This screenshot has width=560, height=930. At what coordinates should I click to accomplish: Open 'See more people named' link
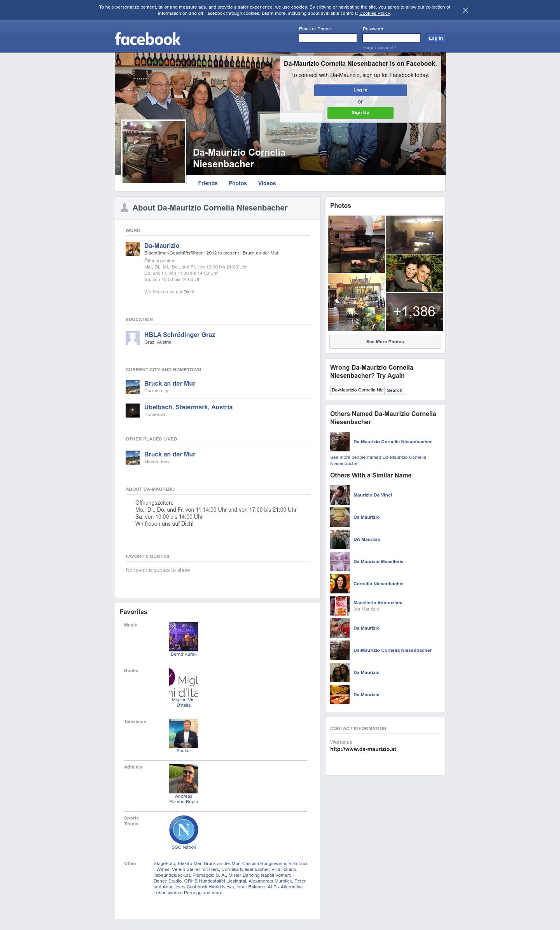pos(378,460)
